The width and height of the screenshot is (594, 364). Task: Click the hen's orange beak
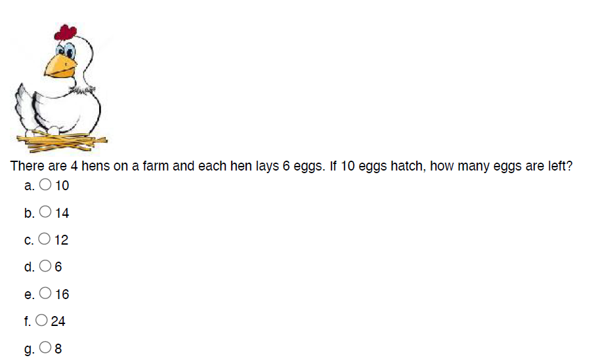pyautogui.click(x=63, y=65)
